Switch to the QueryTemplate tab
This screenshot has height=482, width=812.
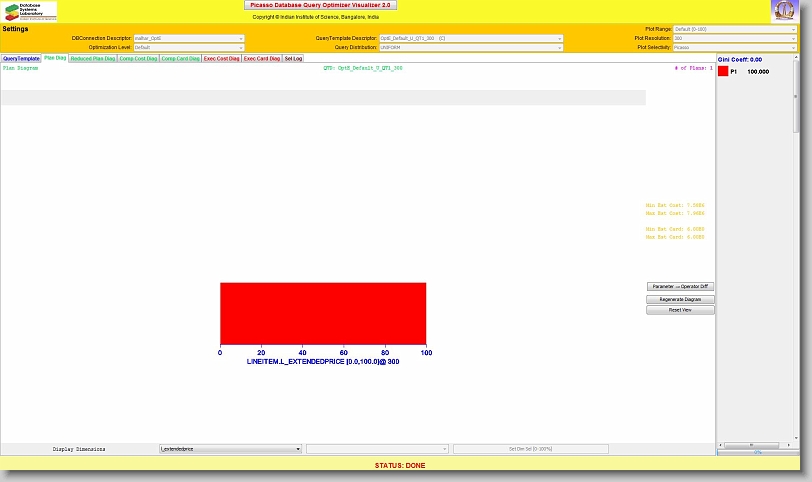[21, 59]
